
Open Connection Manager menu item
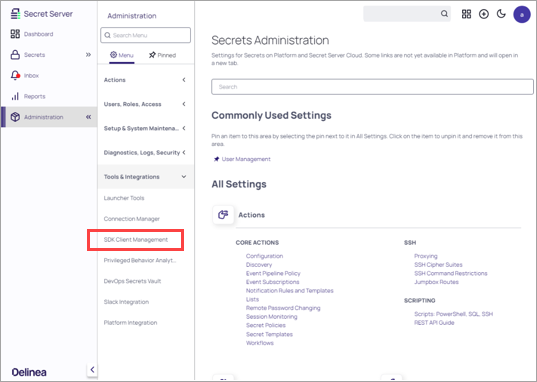tap(132, 219)
